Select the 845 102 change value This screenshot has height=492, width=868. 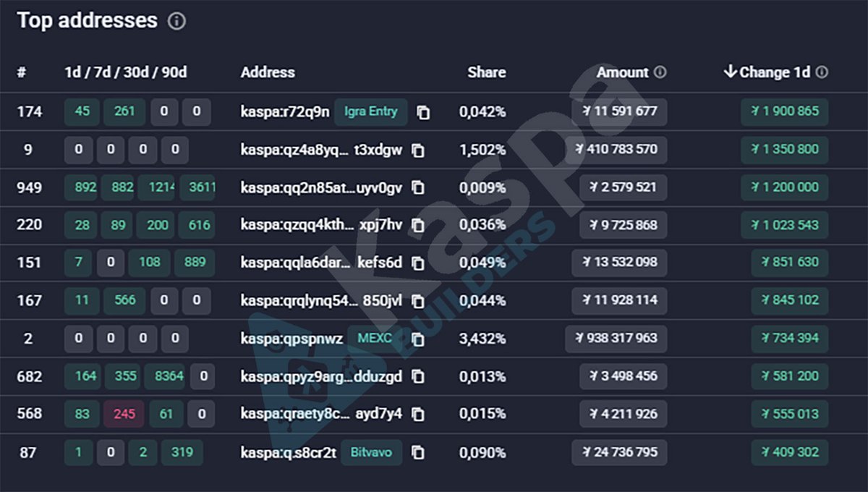tap(790, 301)
